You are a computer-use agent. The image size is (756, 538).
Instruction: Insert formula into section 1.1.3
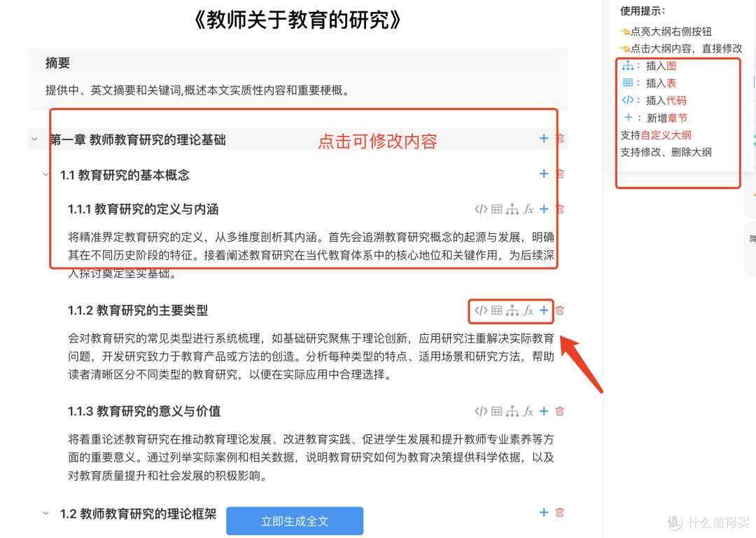pyautogui.click(x=528, y=411)
